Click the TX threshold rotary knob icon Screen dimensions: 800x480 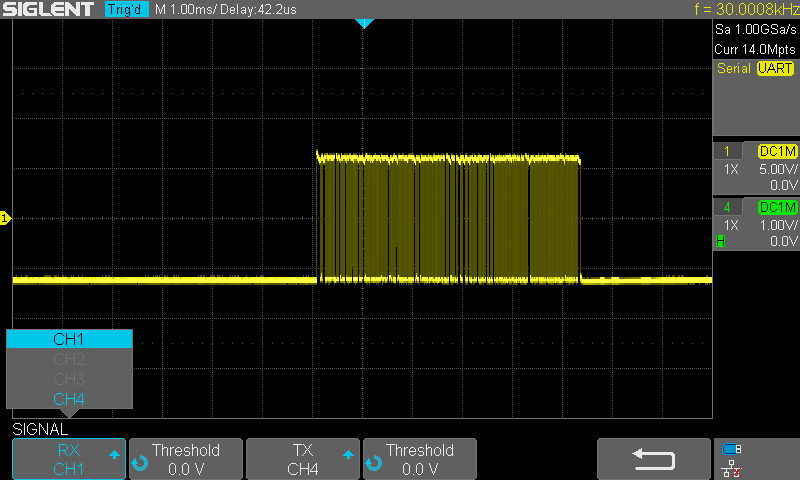tap(374, 463)
